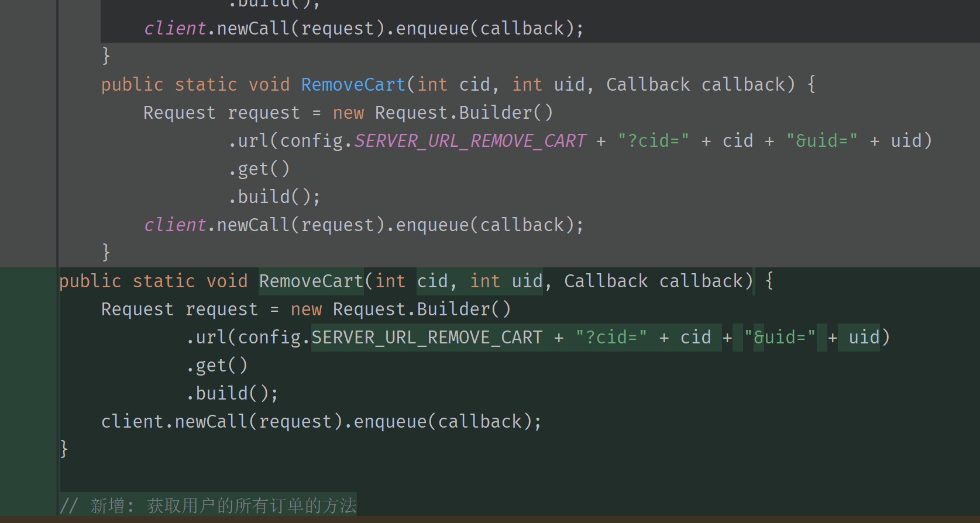This screenshot has width=980, height=523.
Task: Click Request.Builder() in the green block
Action: (422, 309)
